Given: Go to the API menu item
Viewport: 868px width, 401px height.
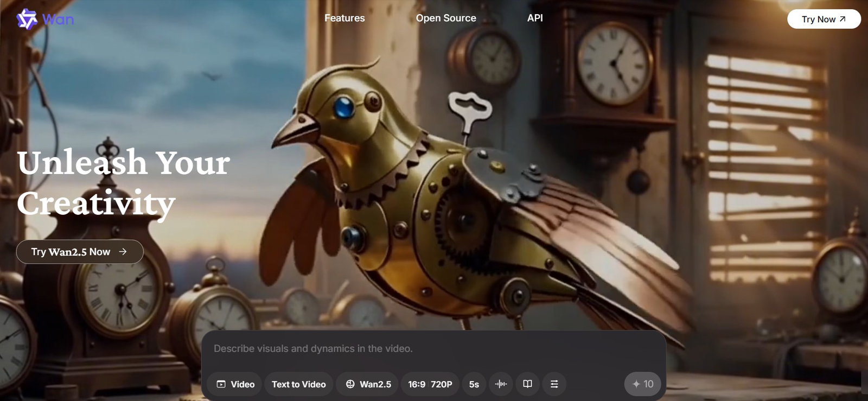Looking at the screenshot, I should click(535, 18).
